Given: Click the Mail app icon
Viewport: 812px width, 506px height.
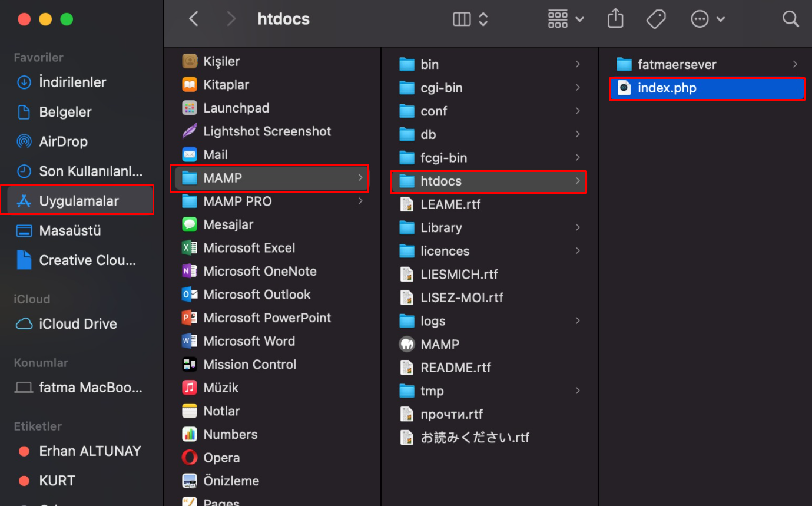Looking at the screenshot, I should point(190,154).
